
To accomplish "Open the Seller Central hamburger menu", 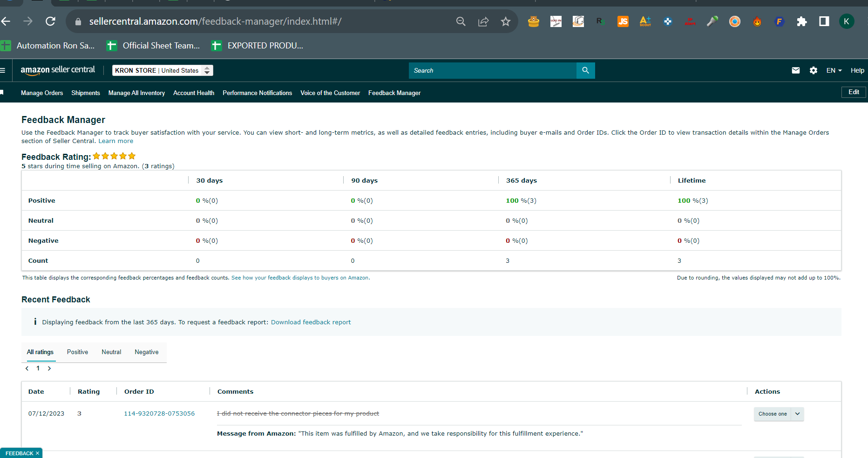I will [x=2, y=70].
